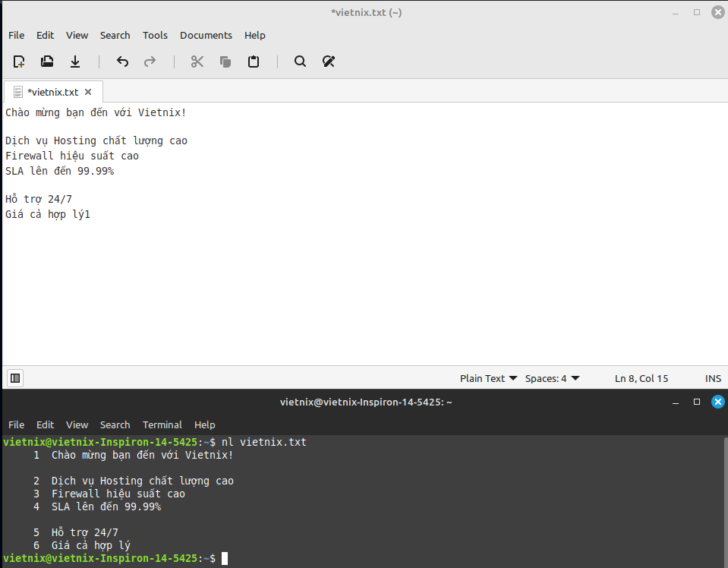The image size is (728, 568).
Task: Minimize the terminal window
Action: 676,402
